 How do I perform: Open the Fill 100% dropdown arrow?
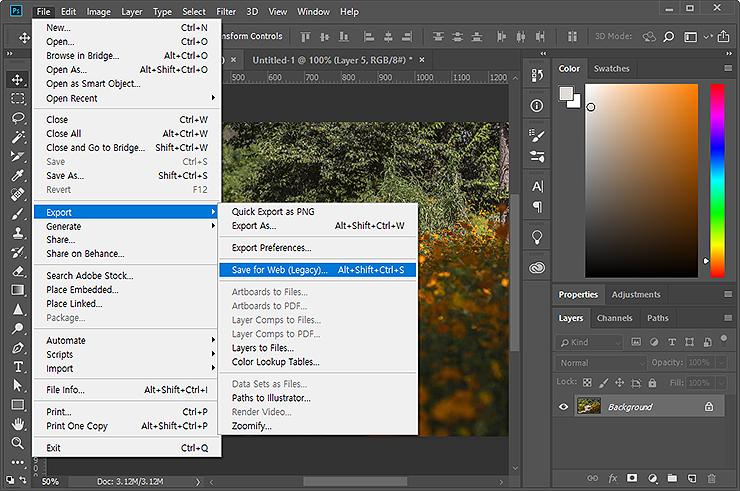(721, 382)
